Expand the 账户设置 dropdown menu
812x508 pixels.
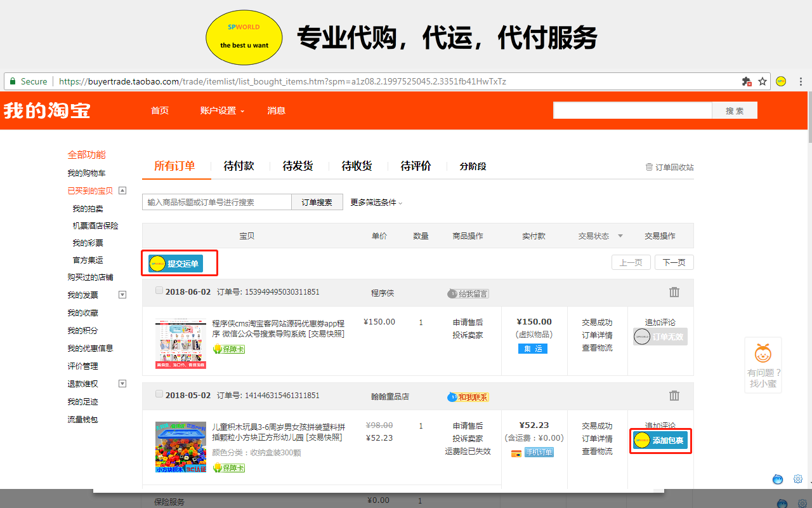[222, 110]
